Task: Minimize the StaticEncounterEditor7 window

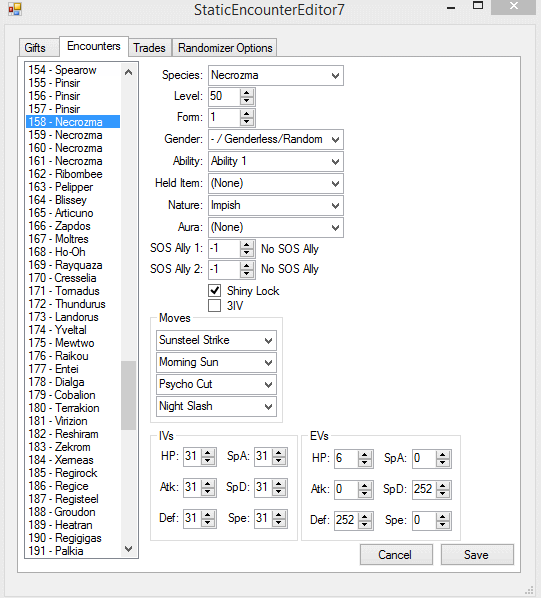Action: [x=451, y=7]
